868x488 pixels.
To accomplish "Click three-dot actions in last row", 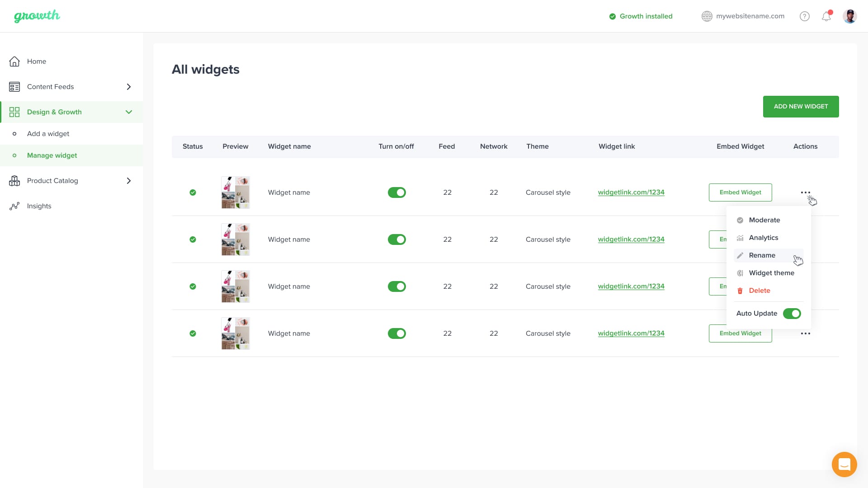I will (805, 333).
